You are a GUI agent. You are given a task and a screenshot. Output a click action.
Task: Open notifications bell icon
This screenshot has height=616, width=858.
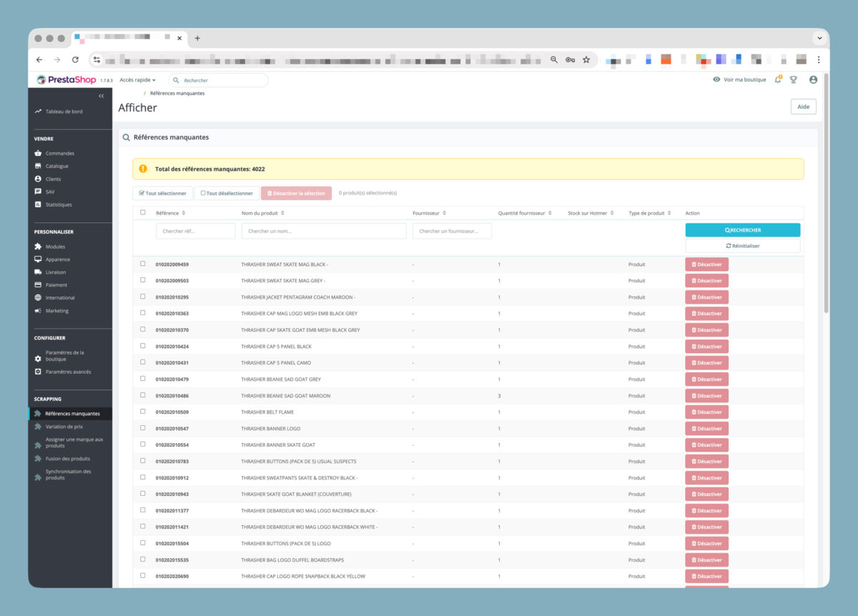point(778,79)
